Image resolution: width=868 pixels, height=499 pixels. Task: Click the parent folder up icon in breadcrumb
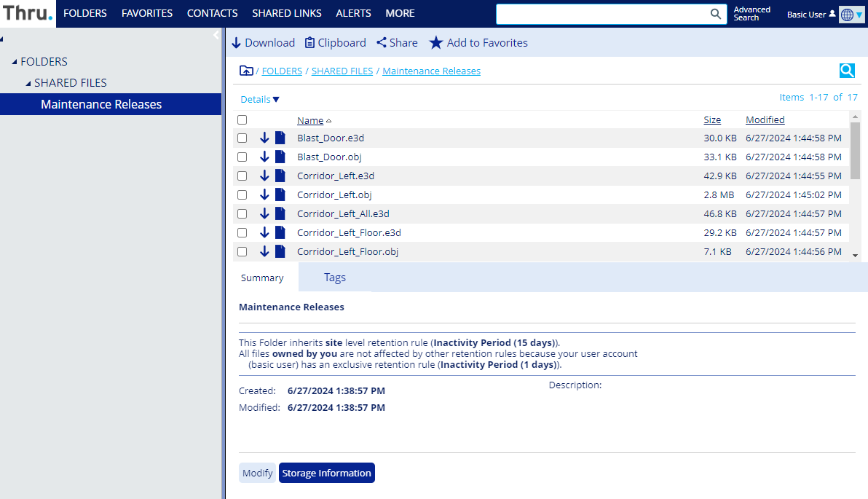246,71
